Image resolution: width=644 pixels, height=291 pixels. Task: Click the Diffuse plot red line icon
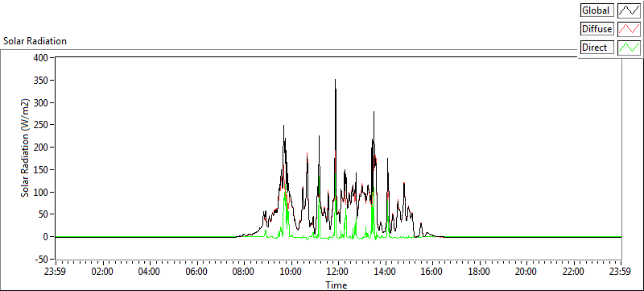pyautogui.click(x=629, y=29)
